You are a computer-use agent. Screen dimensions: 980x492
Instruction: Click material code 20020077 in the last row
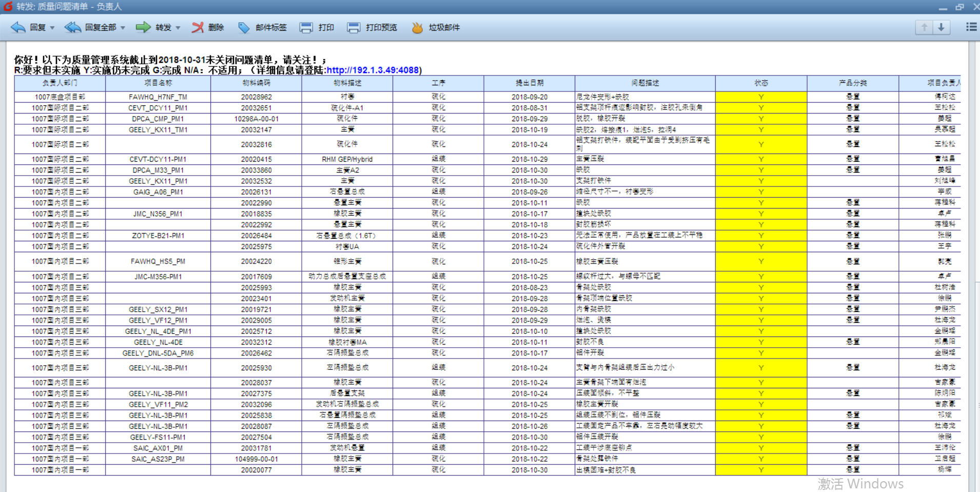256,470
